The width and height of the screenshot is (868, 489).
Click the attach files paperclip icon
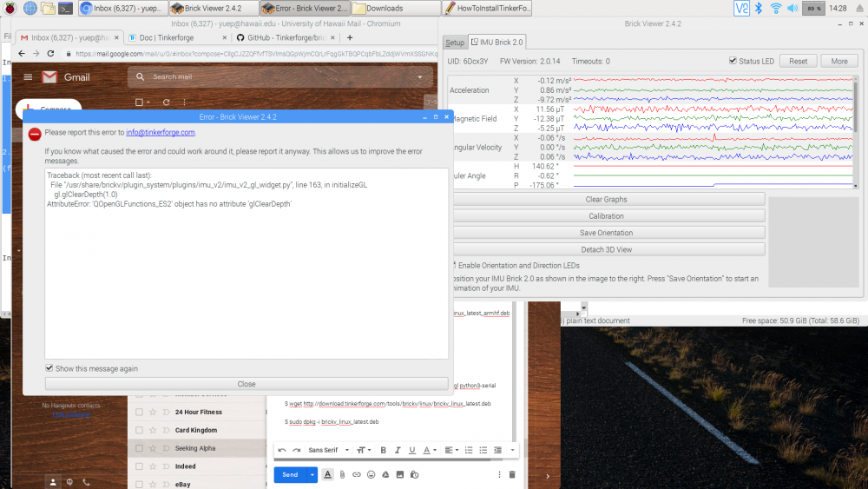[x=342, y=475]
